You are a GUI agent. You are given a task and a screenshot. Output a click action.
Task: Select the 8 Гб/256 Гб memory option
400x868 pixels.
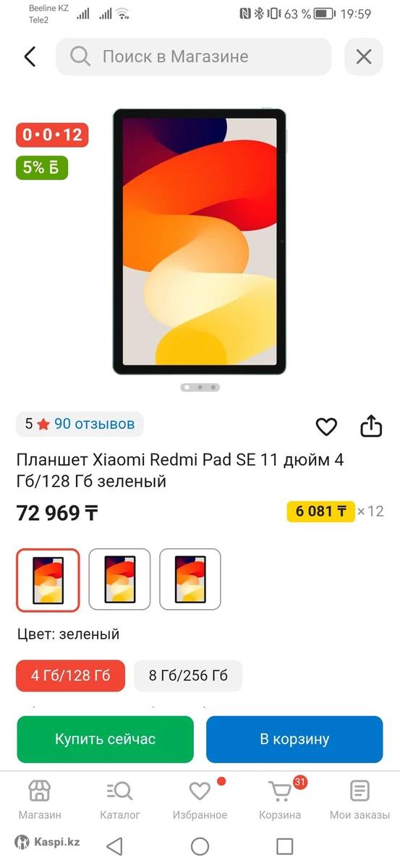[188, 676]
